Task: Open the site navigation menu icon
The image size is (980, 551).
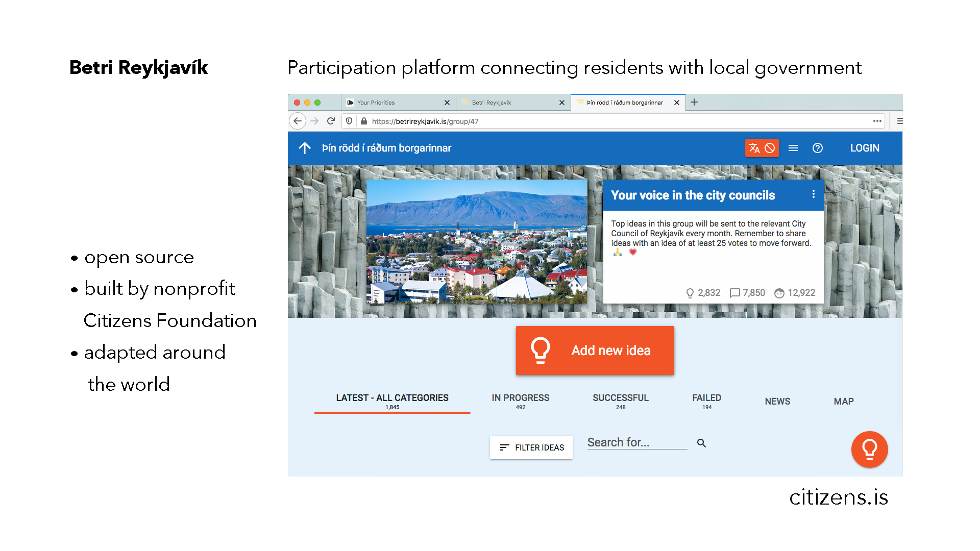Action: coord(793,148)
